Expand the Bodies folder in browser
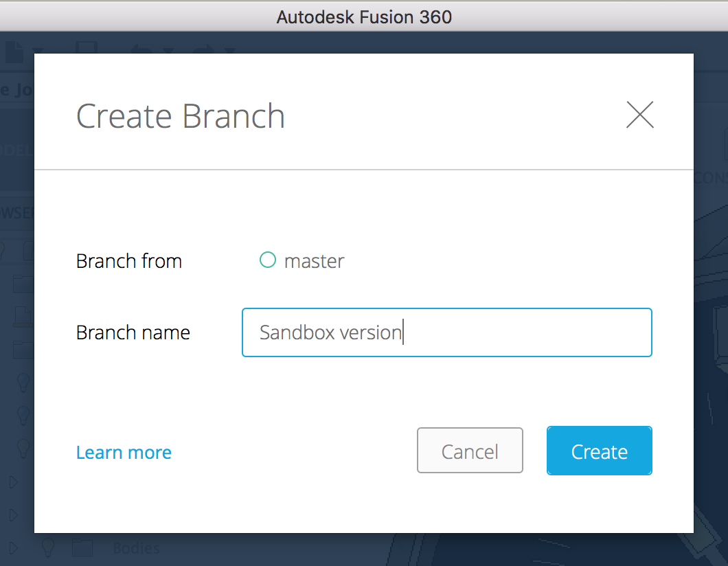The width and height of the screenshot is (728, 566). point(12,547)
